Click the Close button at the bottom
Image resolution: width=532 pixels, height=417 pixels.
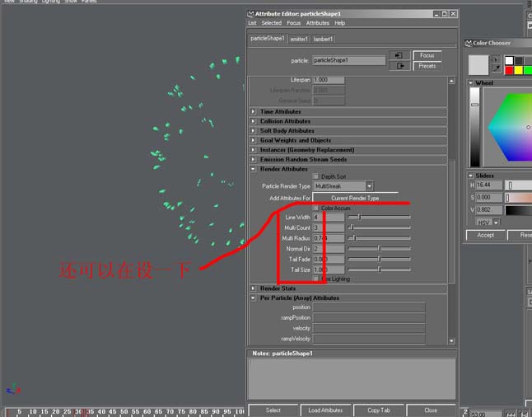coord(431,410)
